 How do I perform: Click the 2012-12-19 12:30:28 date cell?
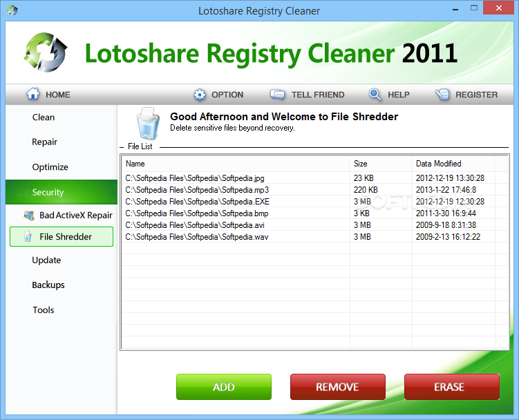point(450,202)
